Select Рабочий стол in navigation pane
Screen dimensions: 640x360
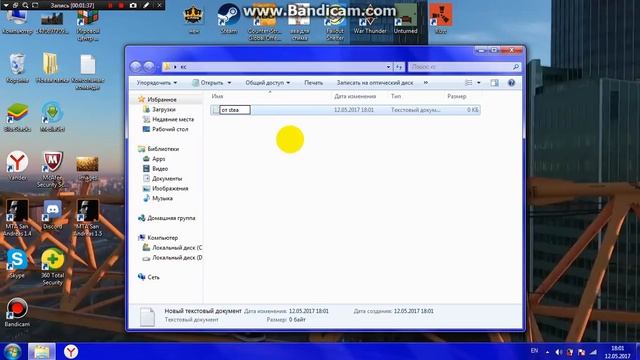click(170, 129)
